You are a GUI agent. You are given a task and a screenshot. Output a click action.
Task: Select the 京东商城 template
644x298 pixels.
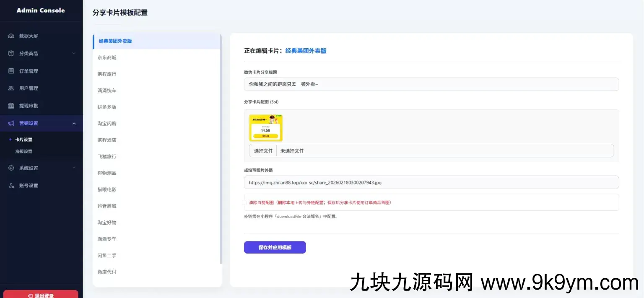pos(156,57)
